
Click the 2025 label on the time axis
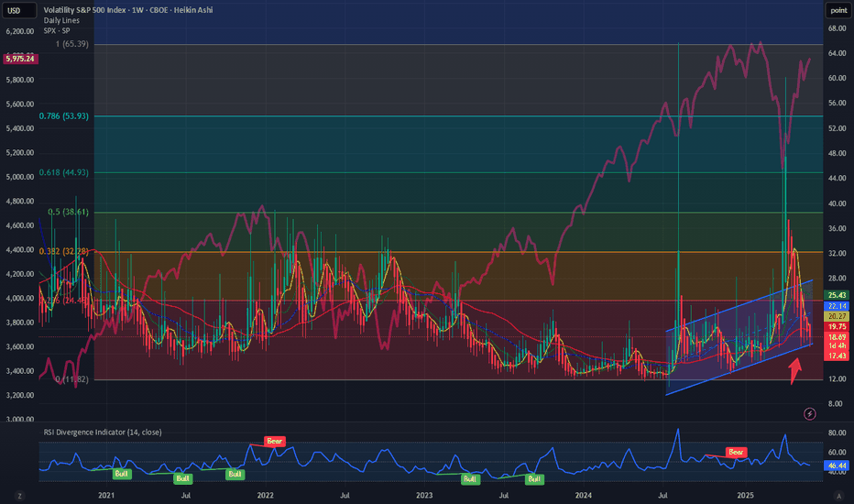coord(745,495)
